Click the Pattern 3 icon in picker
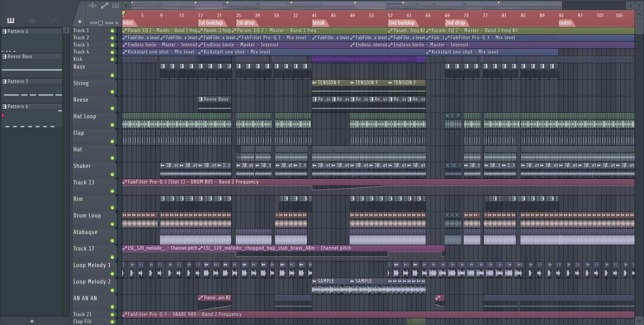Viewport: 644px width, 325px height. point(4,81)
